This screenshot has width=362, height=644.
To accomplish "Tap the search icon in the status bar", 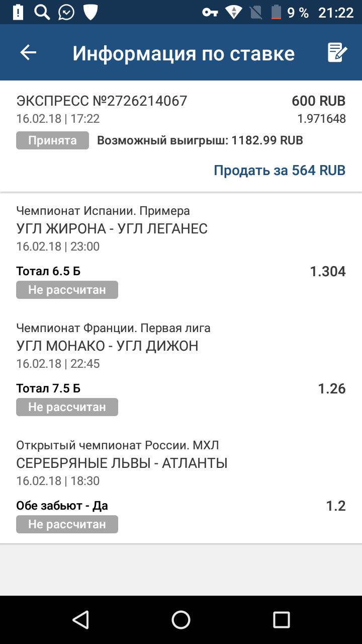I will click(x=42, y=13).
